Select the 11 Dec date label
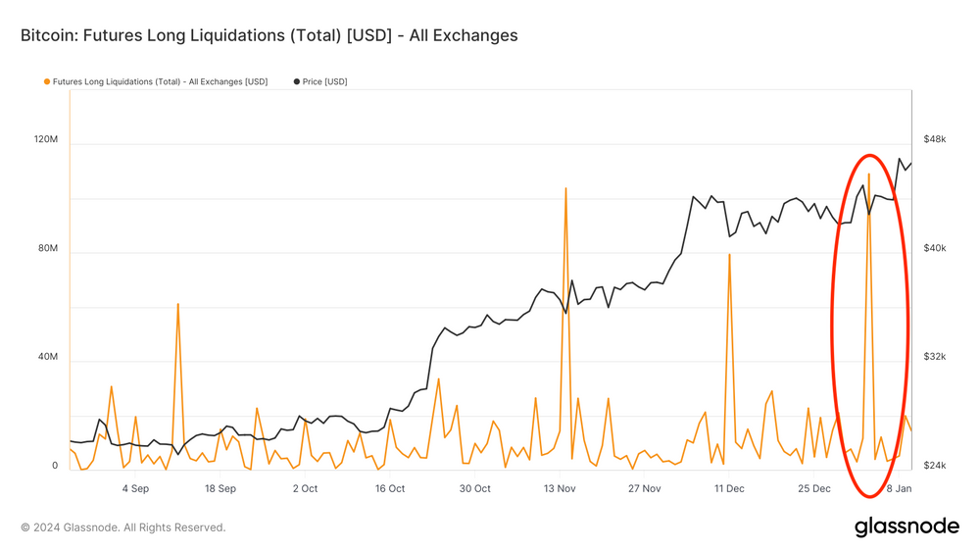This screenshot has width=980, height=552. 729,488
